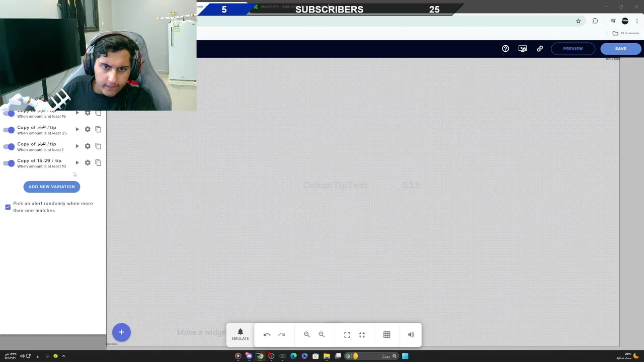Screen dimensions: 644x362
Task: Open settings gear for at least 1 variation
Action: point(88,146)
